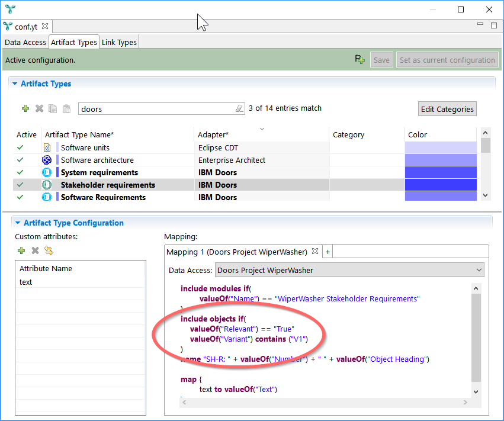Add a new custom attribute
Screen dimensions: 504x421
[21, 250]
